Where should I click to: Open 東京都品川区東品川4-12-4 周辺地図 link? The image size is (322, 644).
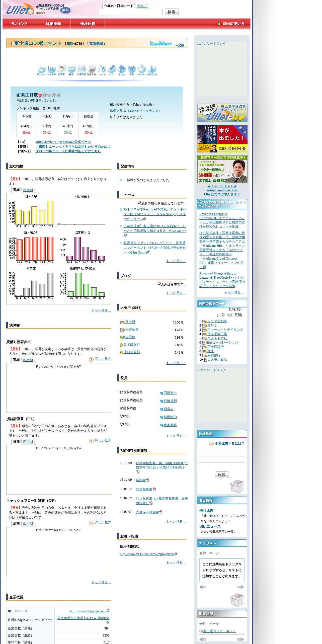(84, 618)
